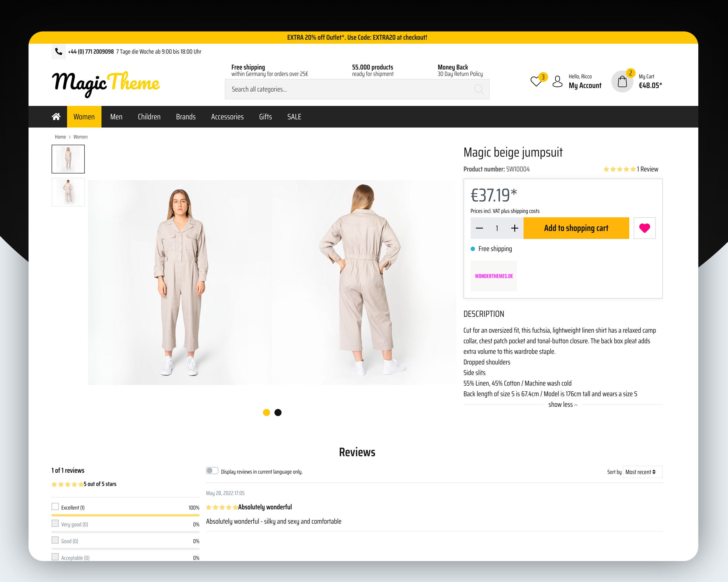
Task: Open the Brands menu item
Action: pyautogui.click(x=186, y=117)
